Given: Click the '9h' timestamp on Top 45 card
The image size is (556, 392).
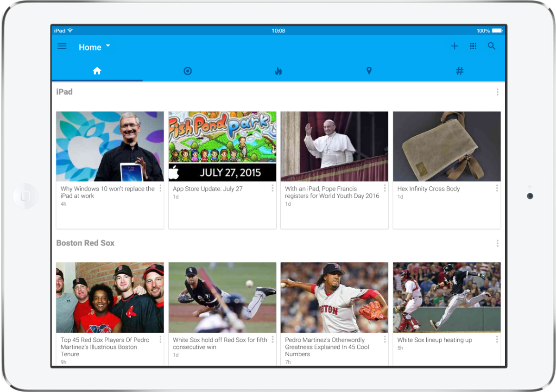Looking at the screenshot, I should click(63, 362).
